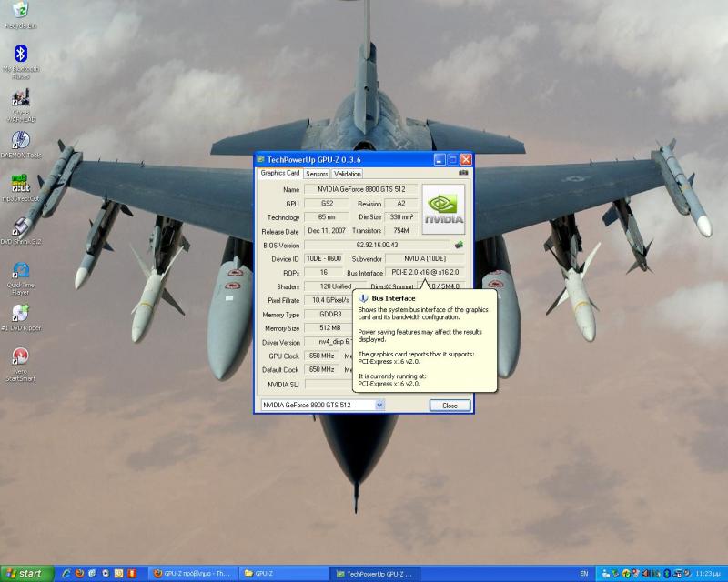Switch to the Sensors tab

click(x=317, y=174)
